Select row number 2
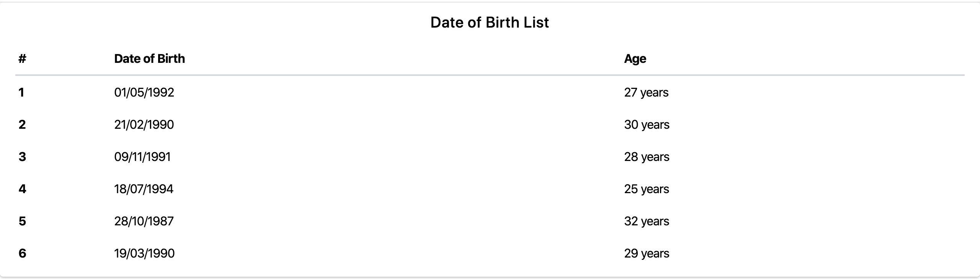980x279 pixels. (22, 125)
